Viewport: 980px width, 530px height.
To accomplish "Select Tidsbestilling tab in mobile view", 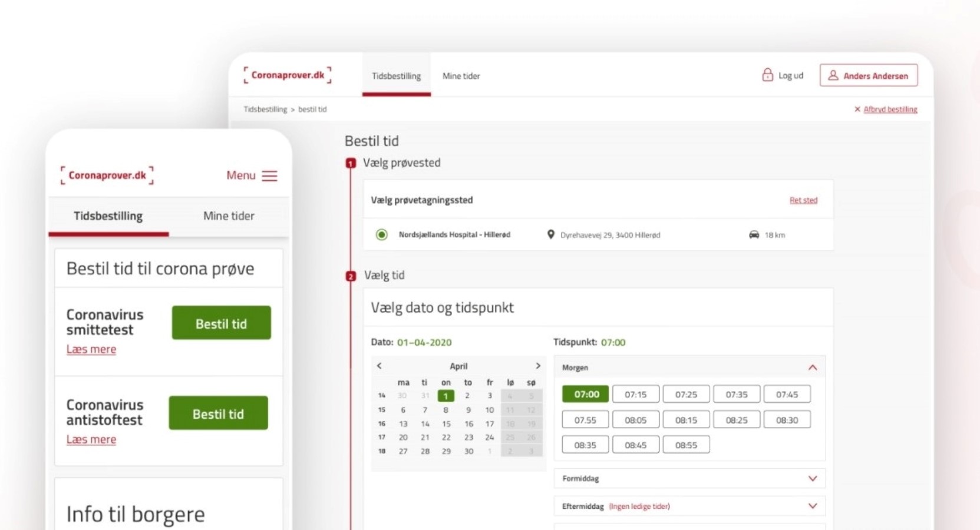I will point(108,216).
